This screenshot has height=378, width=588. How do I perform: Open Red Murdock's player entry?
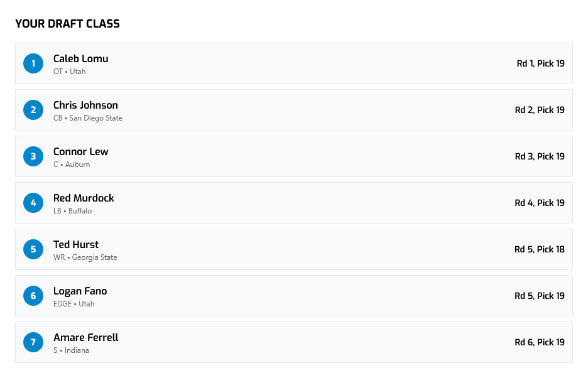click(84, 198)
